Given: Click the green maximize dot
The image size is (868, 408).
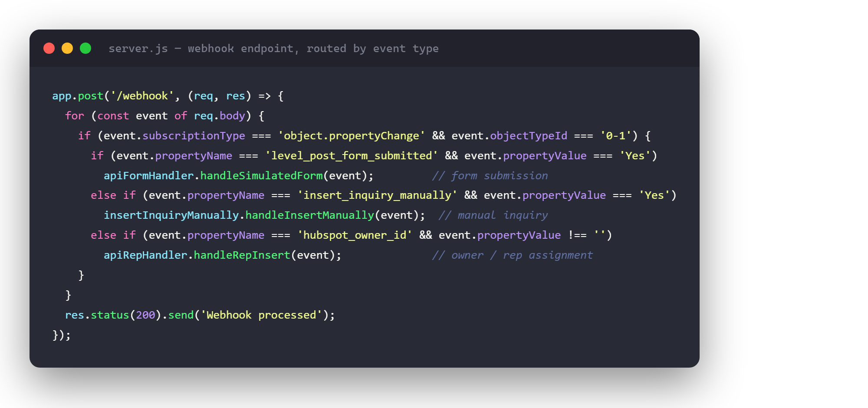Looking at the screenshot, I should [x=85, y=48].
